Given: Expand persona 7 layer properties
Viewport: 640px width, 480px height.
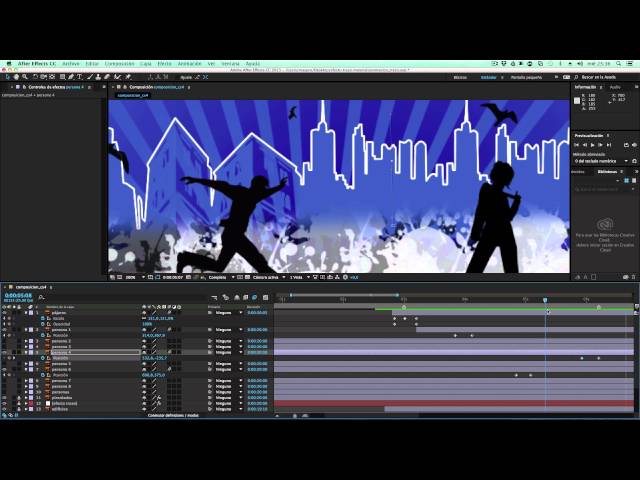Looking at the screenshot, I should (x=26, y=381).
